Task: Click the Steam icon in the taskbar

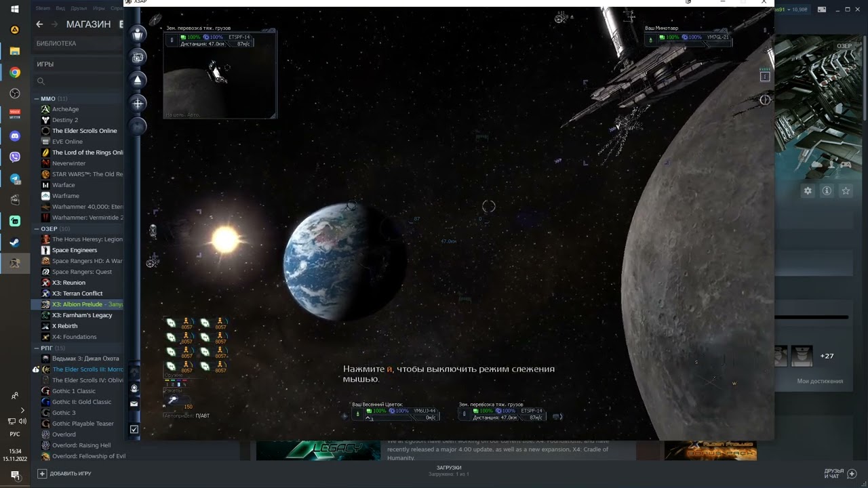Action: pos(15,242)
